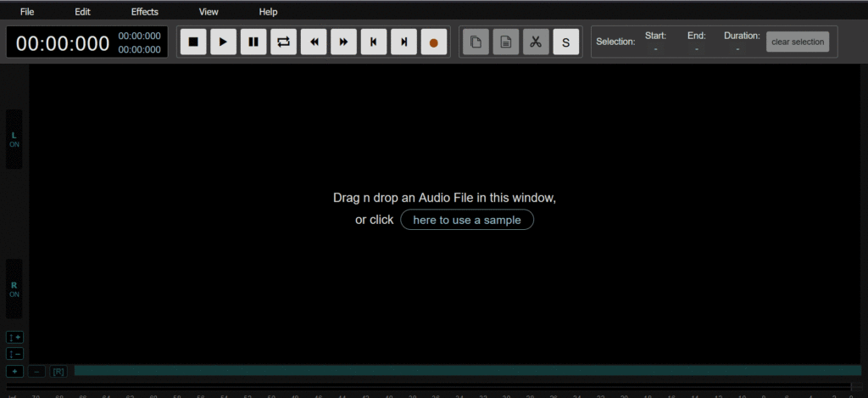Click the Cut (scissors) icon
Viewport: 868px width, 398px height.
click(536, 42)
